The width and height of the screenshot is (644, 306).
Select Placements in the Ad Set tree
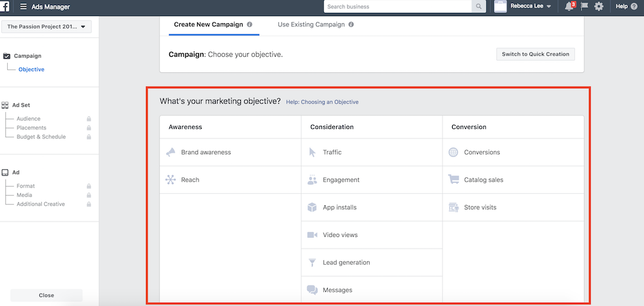coord(31,128)
